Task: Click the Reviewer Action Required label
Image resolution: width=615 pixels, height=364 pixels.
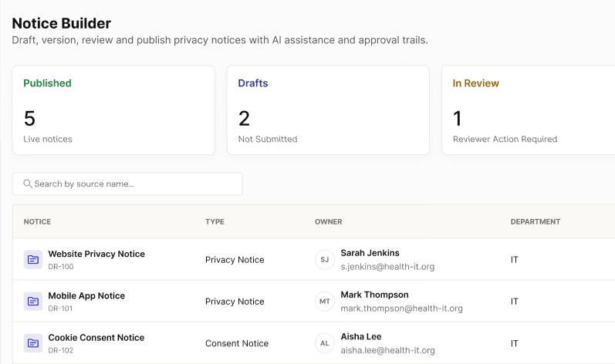Action: [x=505, y=139]
